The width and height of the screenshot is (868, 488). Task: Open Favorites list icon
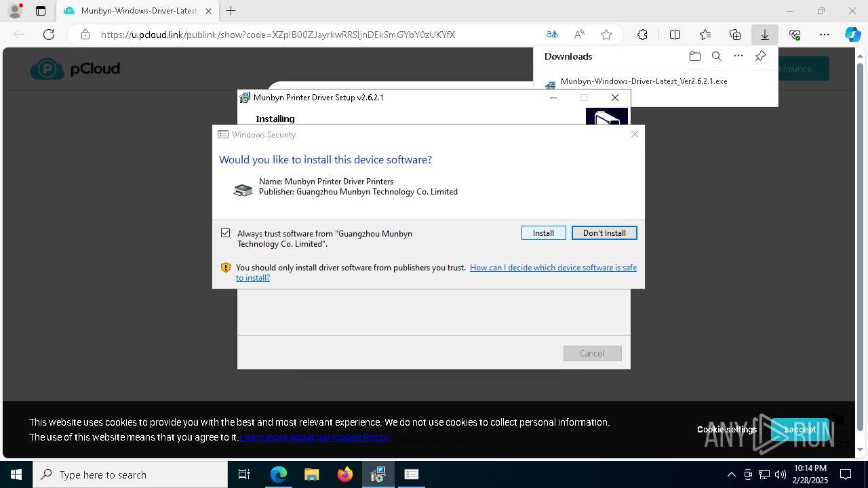click(x=705, y=35)
